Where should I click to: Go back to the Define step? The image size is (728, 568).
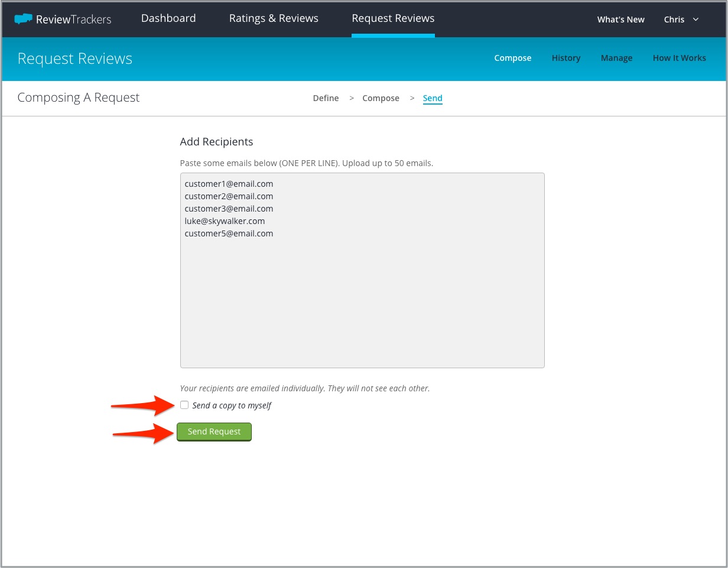326,98
